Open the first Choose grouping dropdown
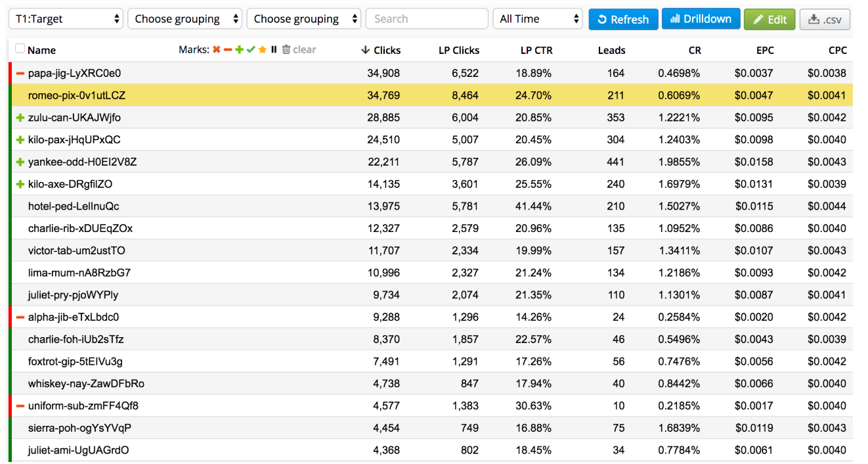The image size is (868, 464). 184,18
